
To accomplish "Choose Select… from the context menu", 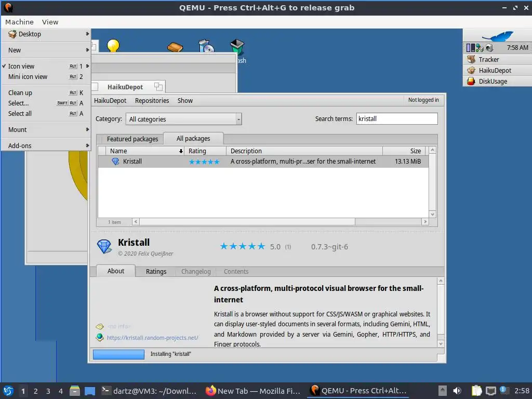I will [x=46, y=103].
